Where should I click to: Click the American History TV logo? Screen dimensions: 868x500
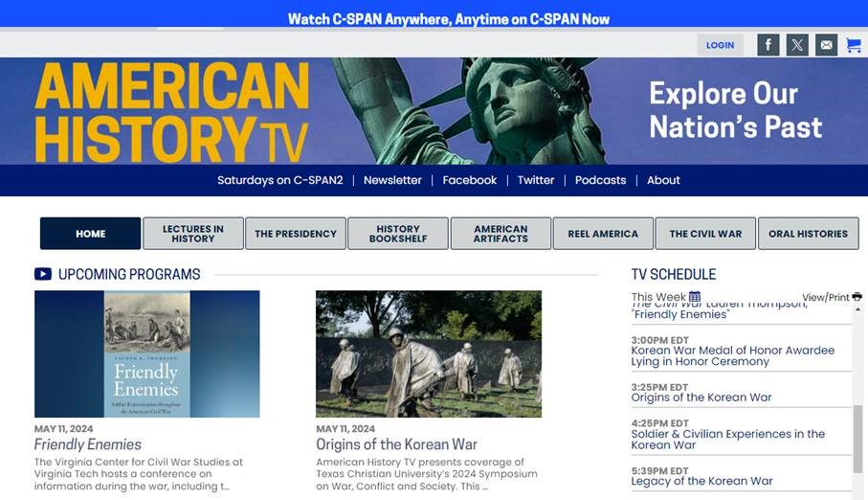pyautogui.click(x=171, y=112)
